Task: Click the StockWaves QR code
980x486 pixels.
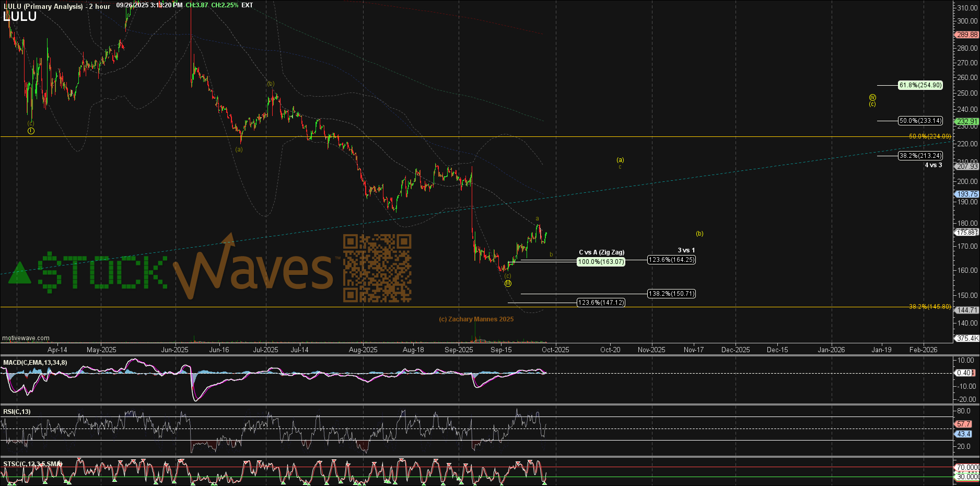Action: click(377, 268)
